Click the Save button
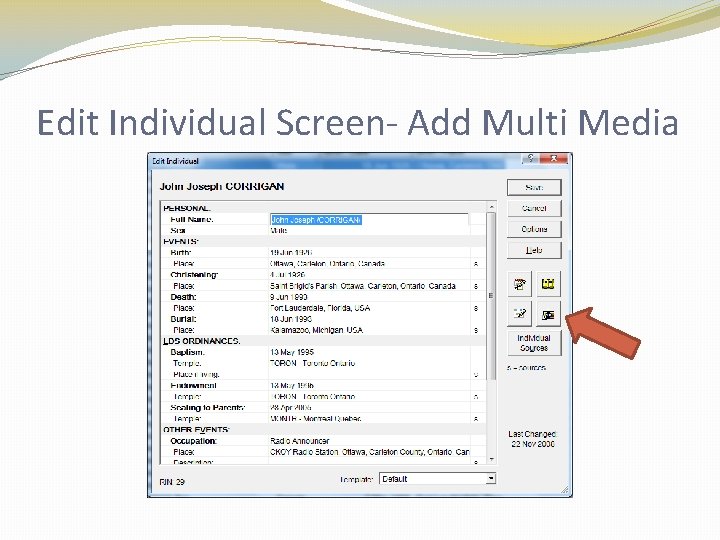 click(x=534, y=187)
